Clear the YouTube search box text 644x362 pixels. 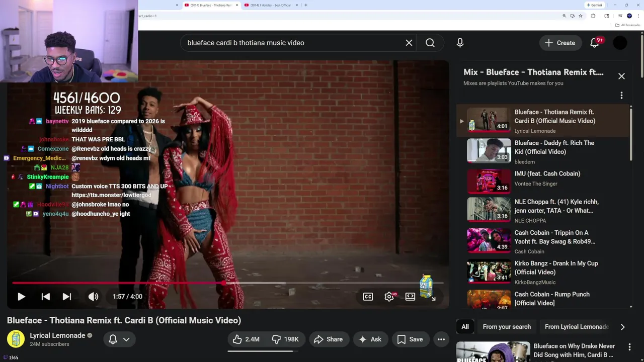pyautogui.click(x=409, y=43)
